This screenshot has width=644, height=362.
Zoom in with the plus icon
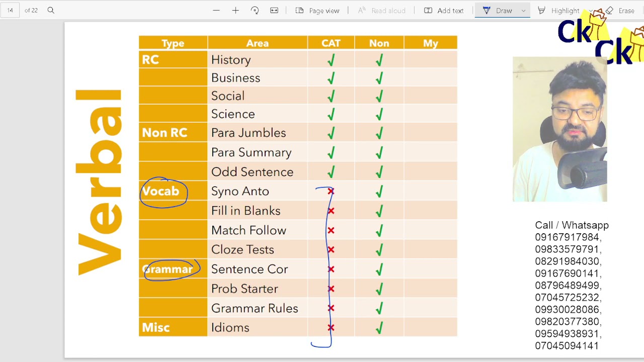235,10
